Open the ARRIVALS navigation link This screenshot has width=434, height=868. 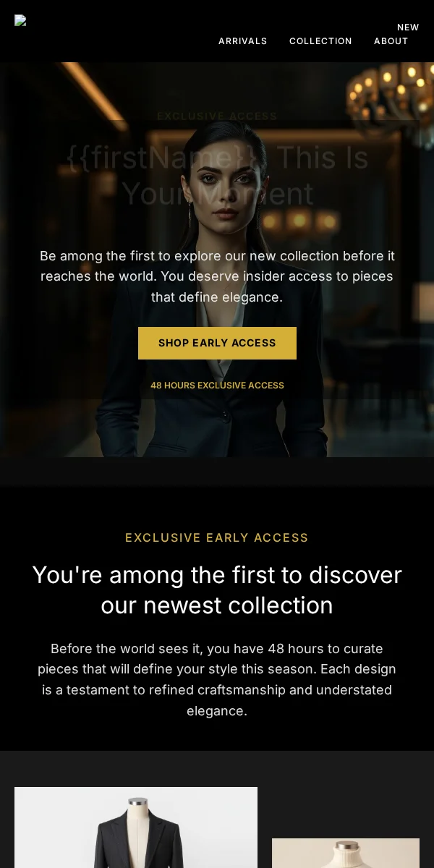click(x=243, y=41)
